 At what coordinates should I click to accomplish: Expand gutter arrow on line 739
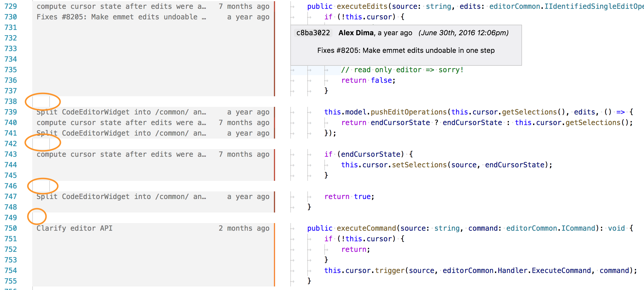(292, 112)
